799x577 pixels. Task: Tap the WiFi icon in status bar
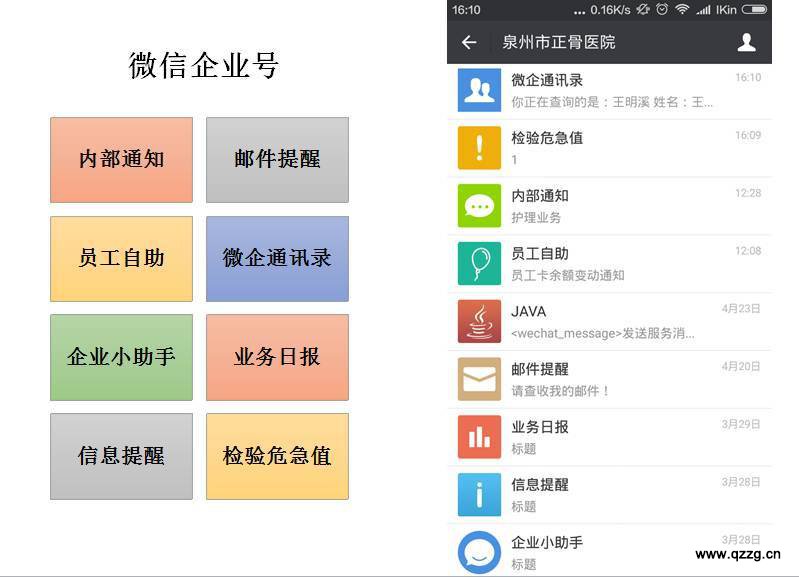pos(682,9)
